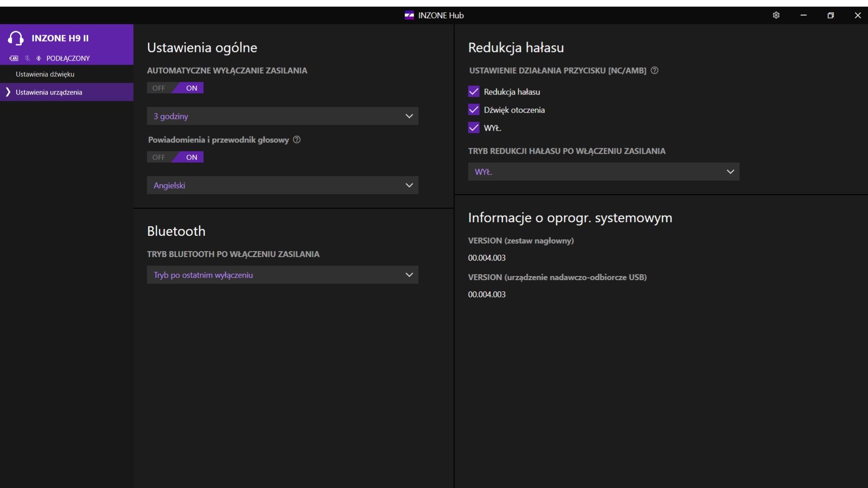The image size is (868, 488).
Task: Click the Bluetooth status icon next to PODŁĄCZONY
Action: pyautogui.click(x=38, y=58)
